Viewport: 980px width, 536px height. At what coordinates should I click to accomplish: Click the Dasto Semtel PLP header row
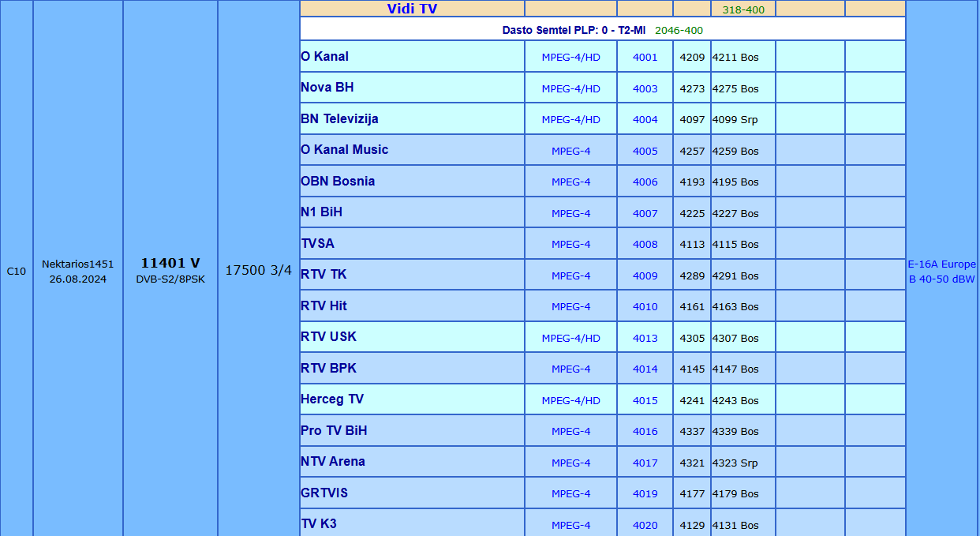tap(603, 29)
